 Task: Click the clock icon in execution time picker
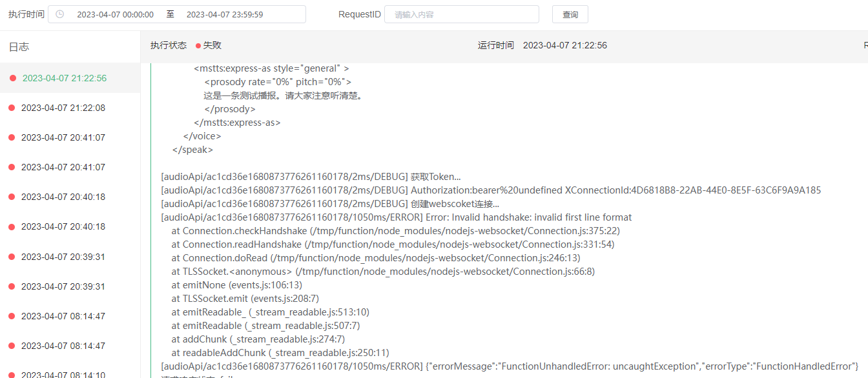coord(59,14)
